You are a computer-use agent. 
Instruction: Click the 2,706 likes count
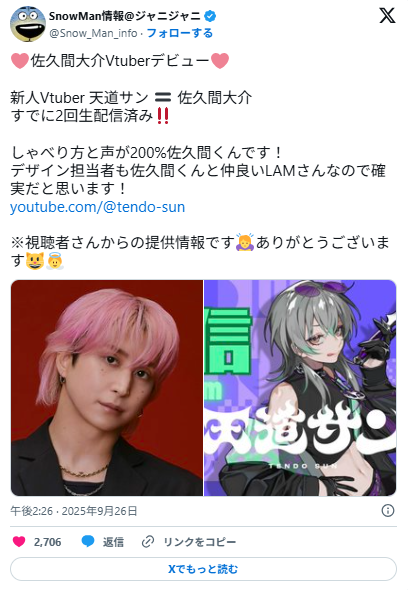[47, 542]
